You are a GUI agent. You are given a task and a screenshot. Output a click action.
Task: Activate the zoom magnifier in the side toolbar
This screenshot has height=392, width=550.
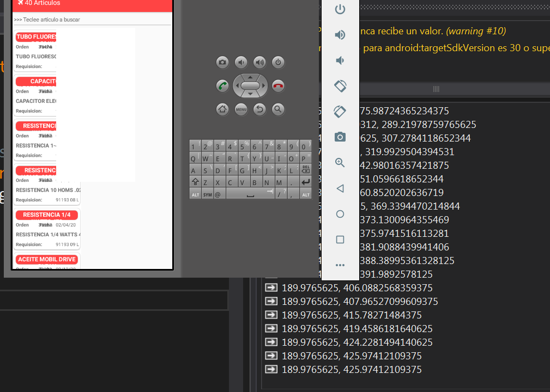point(340,163)
